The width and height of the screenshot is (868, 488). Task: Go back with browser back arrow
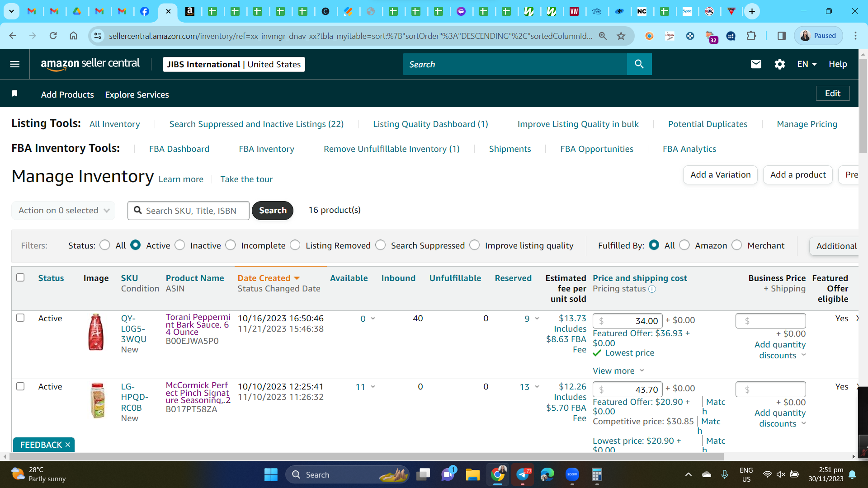[x=13, y=36]
